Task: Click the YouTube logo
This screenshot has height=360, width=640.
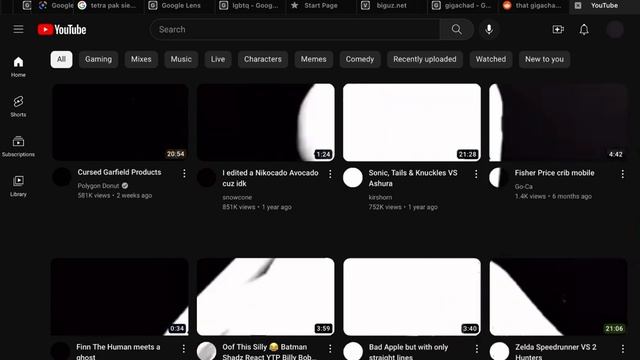Action: tap(62, 29)
